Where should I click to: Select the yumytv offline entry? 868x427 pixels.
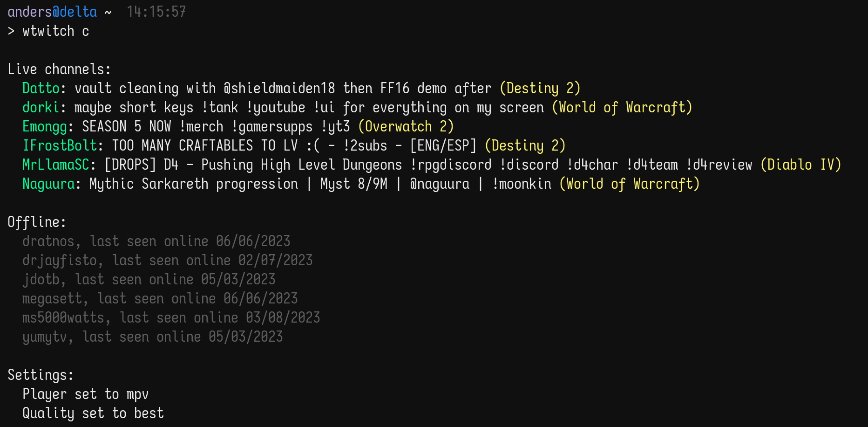(x=152, y=337)
